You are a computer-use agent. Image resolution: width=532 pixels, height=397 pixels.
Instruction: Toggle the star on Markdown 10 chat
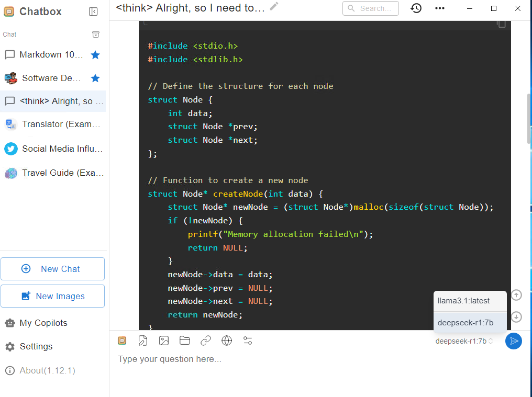tap(95, 54)
